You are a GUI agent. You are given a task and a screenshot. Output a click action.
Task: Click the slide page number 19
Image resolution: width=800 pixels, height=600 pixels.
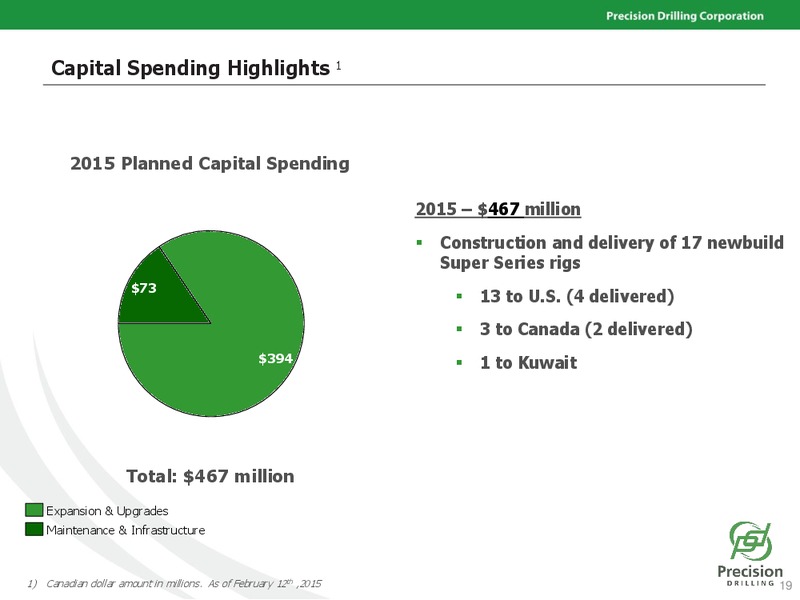pyautogui.click(x=786, y=585)
